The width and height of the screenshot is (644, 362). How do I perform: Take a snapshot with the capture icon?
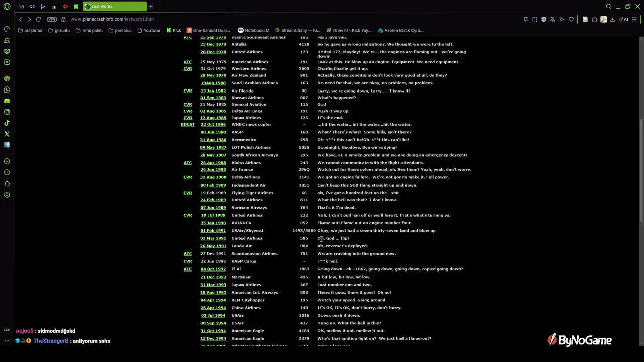[x=535, y=19]
